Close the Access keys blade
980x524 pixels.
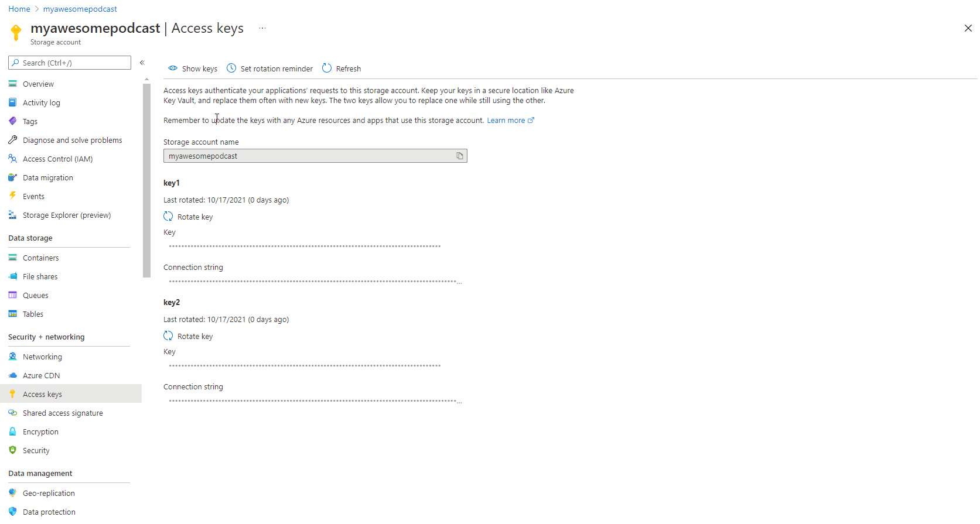[968, 28]
